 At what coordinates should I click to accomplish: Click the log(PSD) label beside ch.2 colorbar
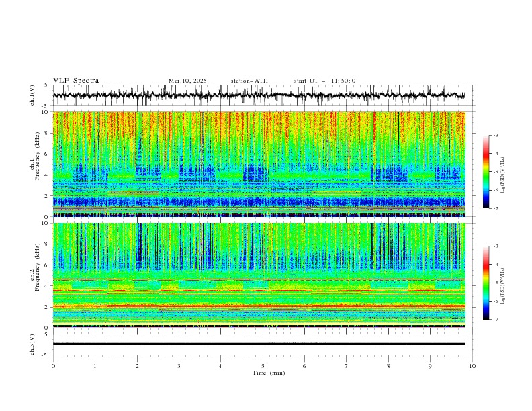[503, 285]
